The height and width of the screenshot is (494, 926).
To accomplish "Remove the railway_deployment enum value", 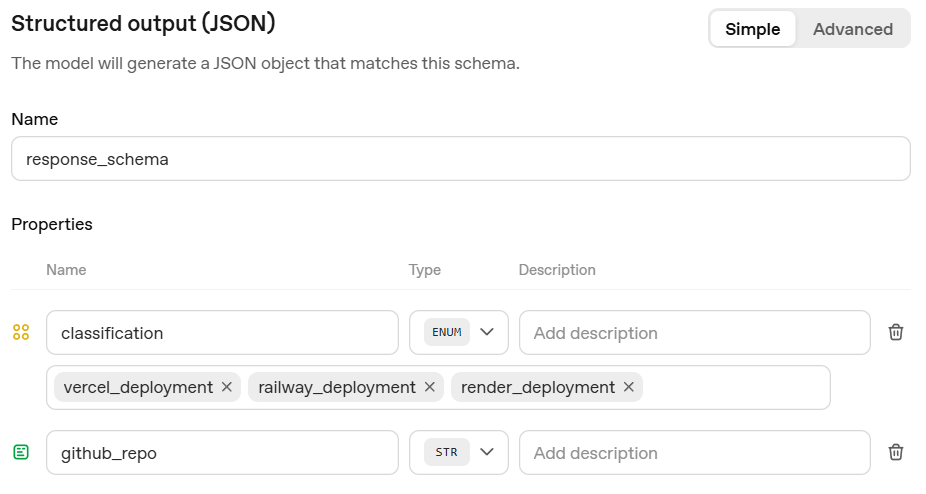I will (x=430, y=387).
